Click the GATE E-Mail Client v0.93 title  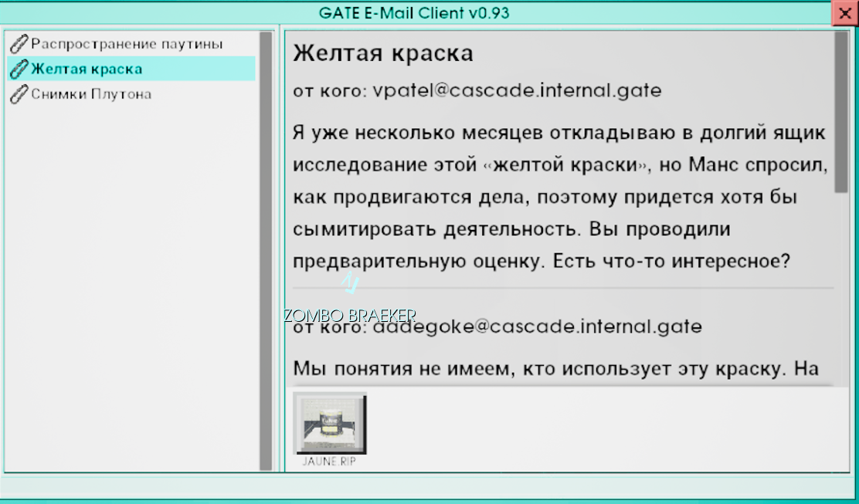[414, 13]
